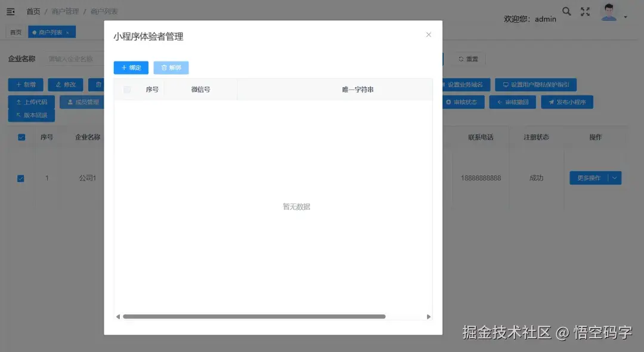Toggle the select-all checkbox in merchant list header
The height and width of the screenshot is (352, 644).
pyautogui.click(x=21, y=137)
